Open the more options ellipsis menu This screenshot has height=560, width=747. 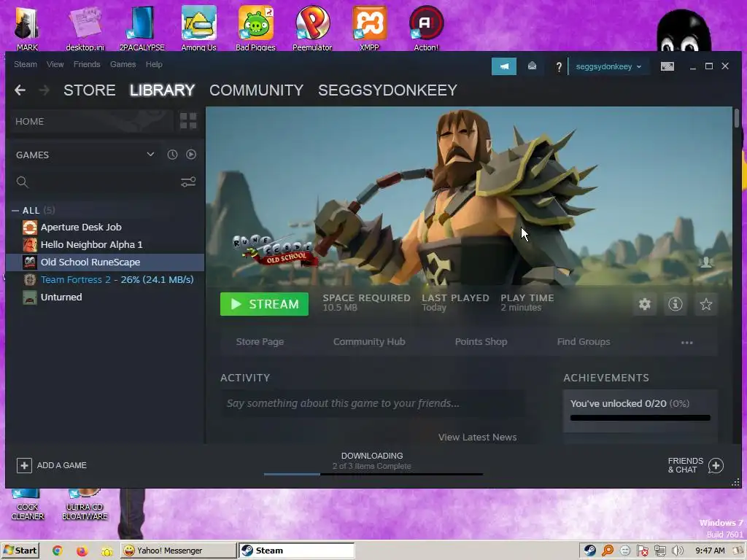[686, 343]
